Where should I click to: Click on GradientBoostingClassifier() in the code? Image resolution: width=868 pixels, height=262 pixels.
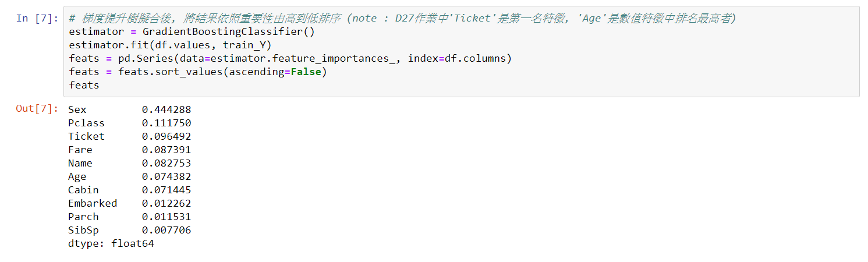pos(229,31)
